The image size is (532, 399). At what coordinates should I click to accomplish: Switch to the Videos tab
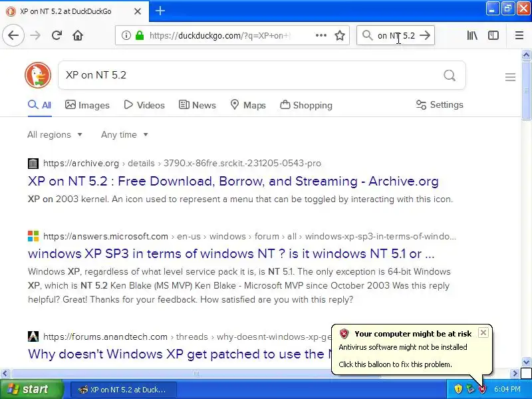144,105
